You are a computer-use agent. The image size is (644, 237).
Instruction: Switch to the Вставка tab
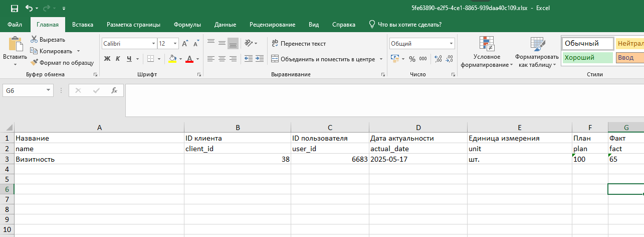tap(83, 24)
